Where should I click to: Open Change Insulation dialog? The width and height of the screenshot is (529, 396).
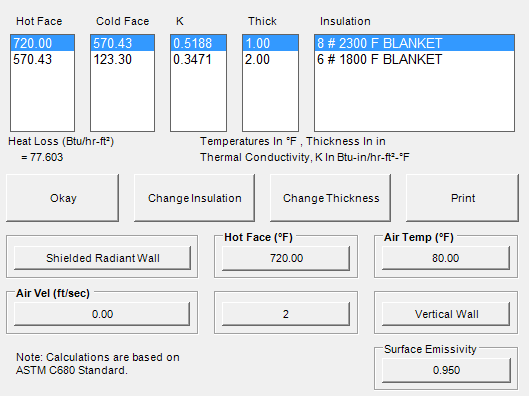point(194,198)
